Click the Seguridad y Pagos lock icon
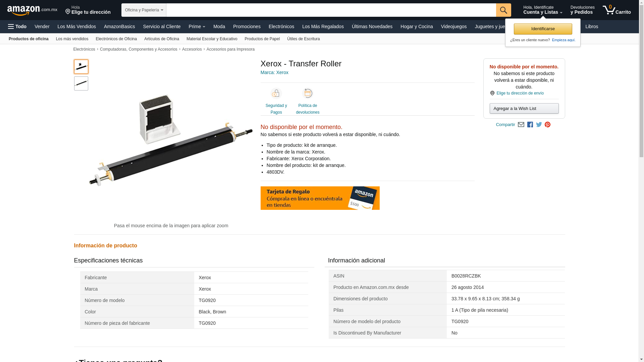The image size is (644, 362). click(x=276, y=93)
